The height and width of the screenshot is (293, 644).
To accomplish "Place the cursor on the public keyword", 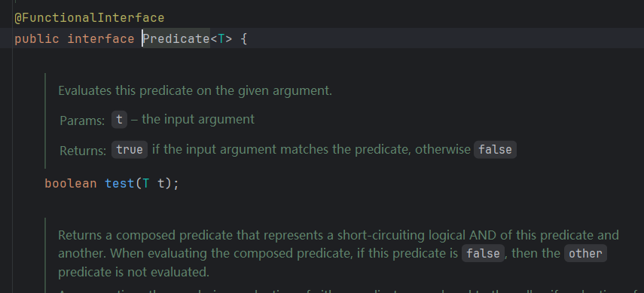I will pos(37,39).
